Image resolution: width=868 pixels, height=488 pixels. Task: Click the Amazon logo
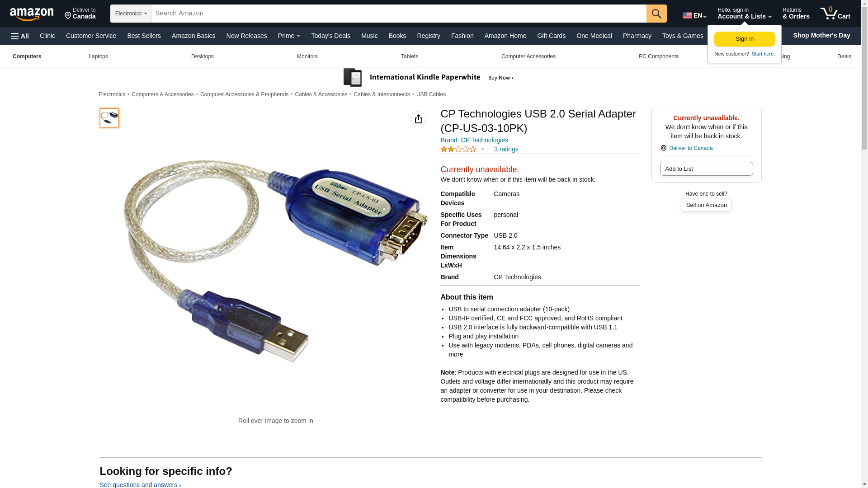(x=32, y=14)
